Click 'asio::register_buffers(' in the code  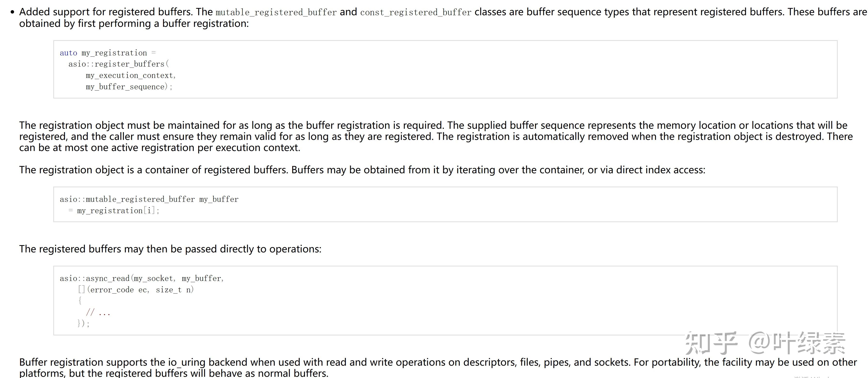pos(118,64)
